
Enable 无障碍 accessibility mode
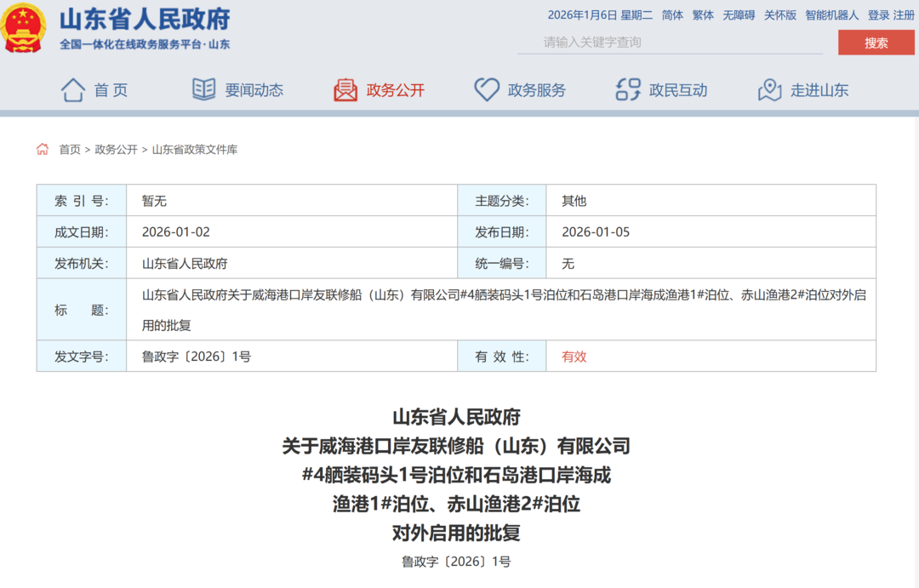coord(739,15)
